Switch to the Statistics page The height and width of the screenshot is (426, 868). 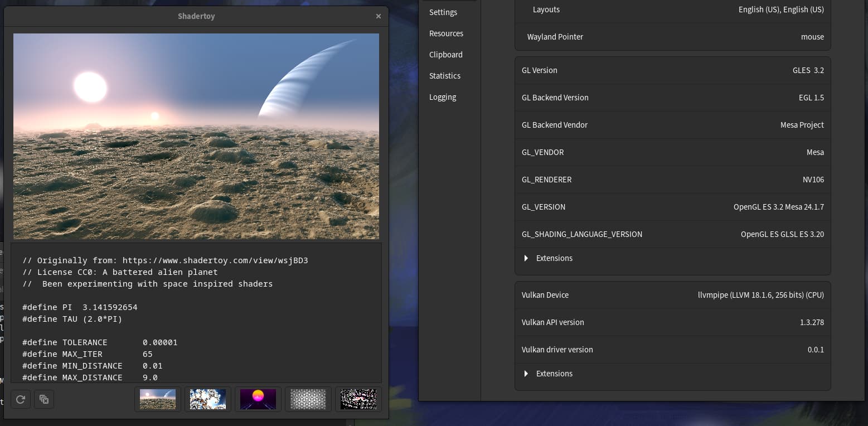(x=445, y=76)
